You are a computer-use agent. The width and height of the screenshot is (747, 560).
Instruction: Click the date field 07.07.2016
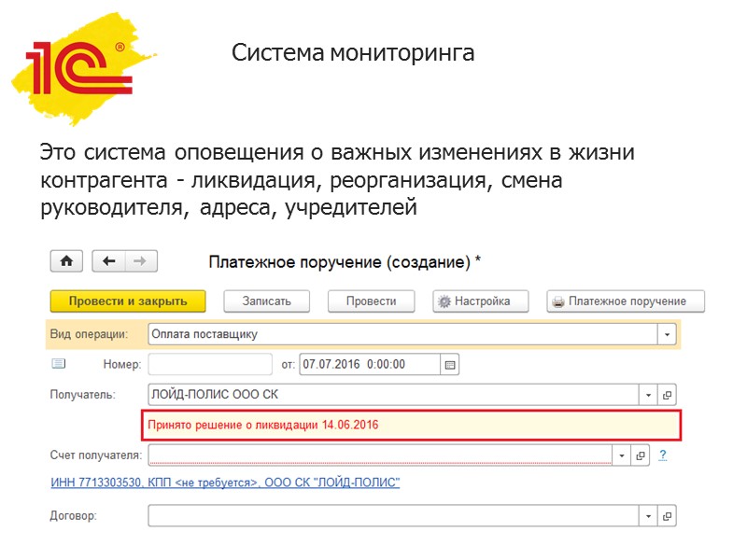370,365
